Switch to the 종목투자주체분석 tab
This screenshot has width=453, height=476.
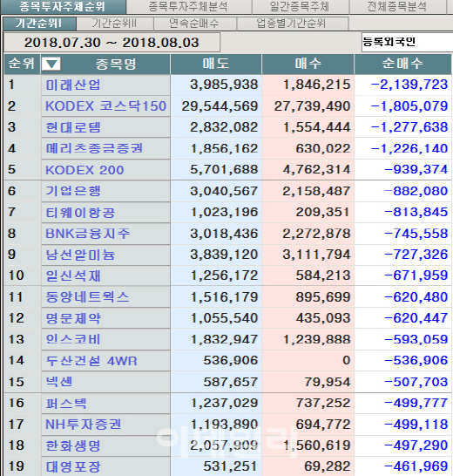(189, 7)
